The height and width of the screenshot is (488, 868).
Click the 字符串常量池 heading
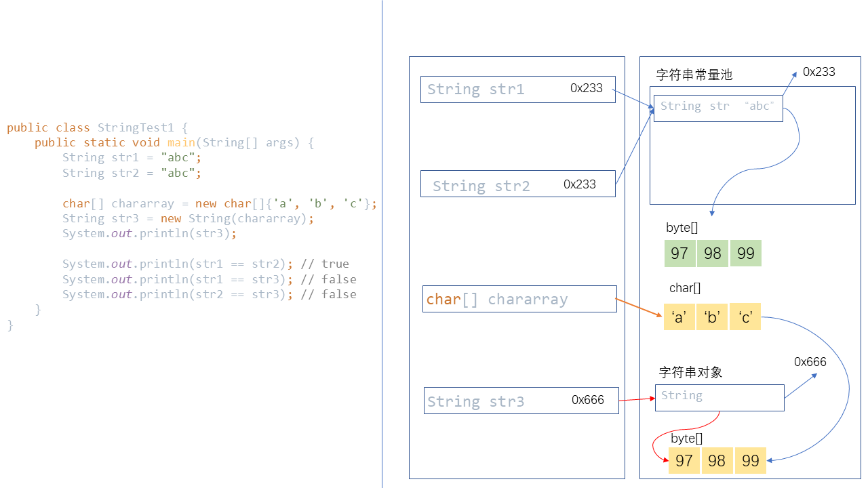694,75
